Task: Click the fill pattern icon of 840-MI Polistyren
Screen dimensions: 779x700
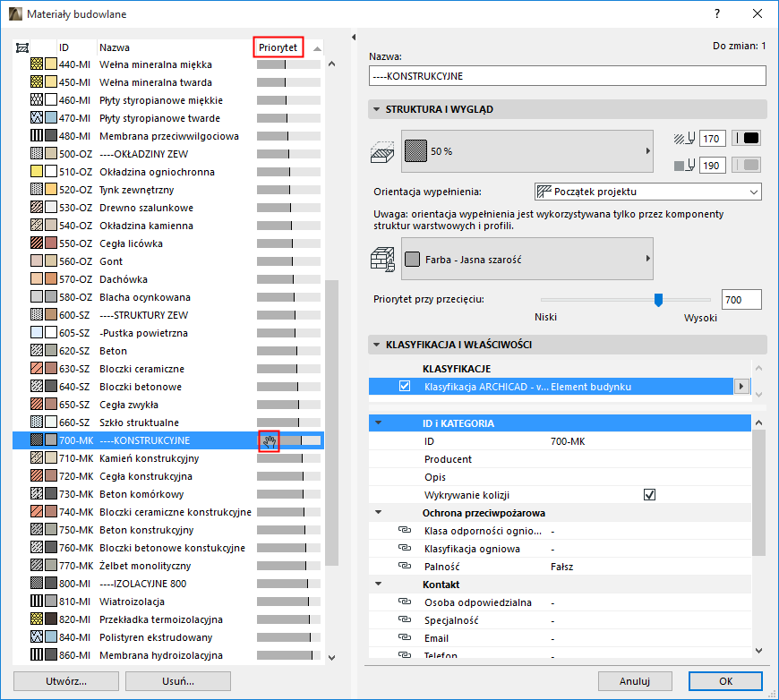Action: point(37,636)
